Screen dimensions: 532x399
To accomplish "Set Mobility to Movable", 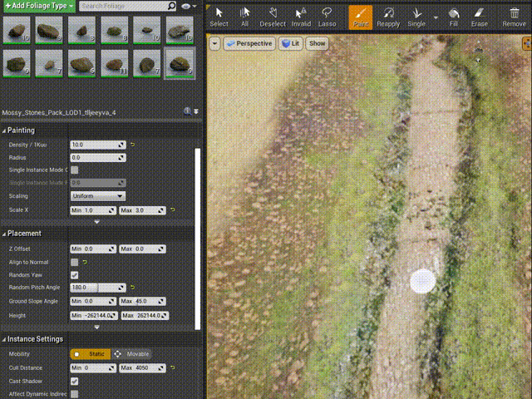I will pyautogui.click(x=131, y=354).
